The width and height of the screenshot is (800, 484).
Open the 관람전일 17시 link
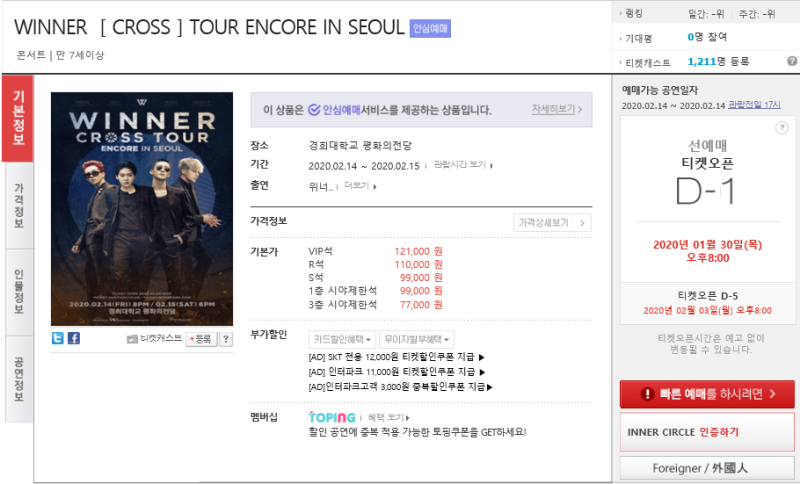point(754,105)
